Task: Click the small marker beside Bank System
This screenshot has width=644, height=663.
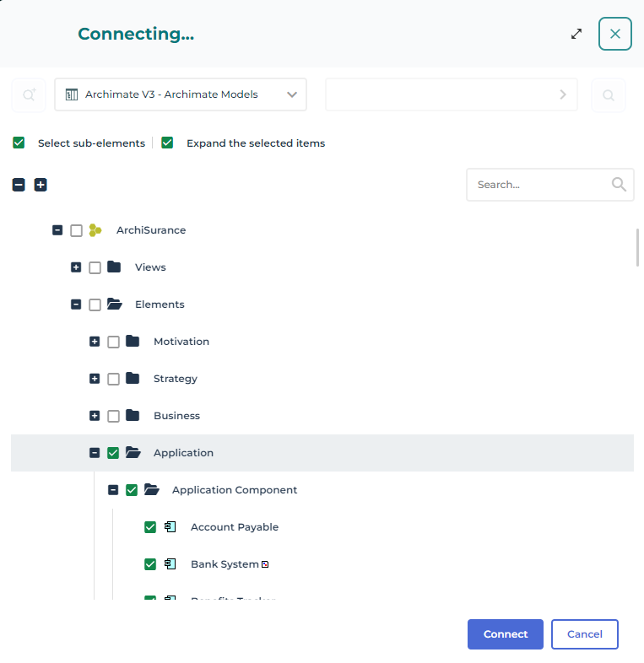Action: (264, 565)
